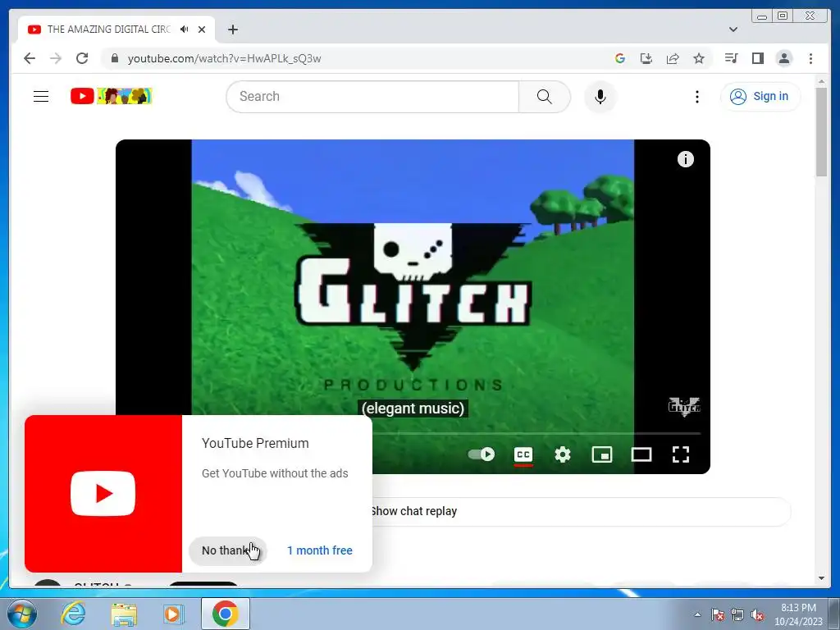This screenshot has height=630, width=840.
Task: Open Chrome three-dot menu
Action: coord(810,58)
